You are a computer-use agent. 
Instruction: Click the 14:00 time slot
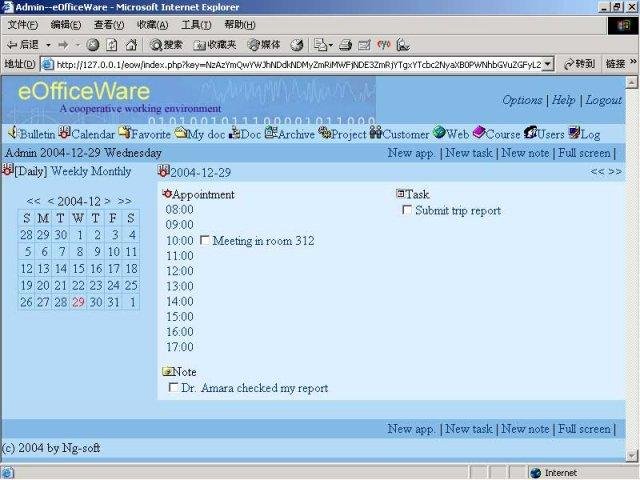tap(180, 301)
